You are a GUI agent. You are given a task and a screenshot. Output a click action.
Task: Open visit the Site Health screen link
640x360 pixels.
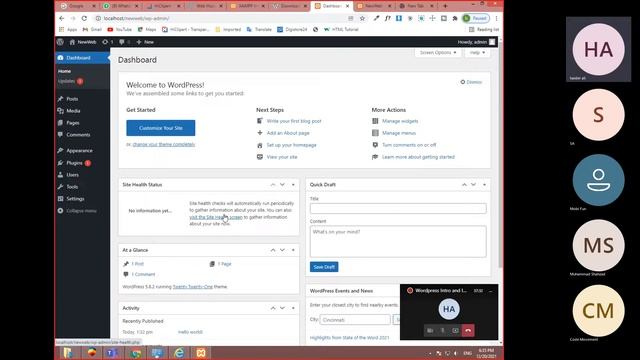[x=216, y=217]
